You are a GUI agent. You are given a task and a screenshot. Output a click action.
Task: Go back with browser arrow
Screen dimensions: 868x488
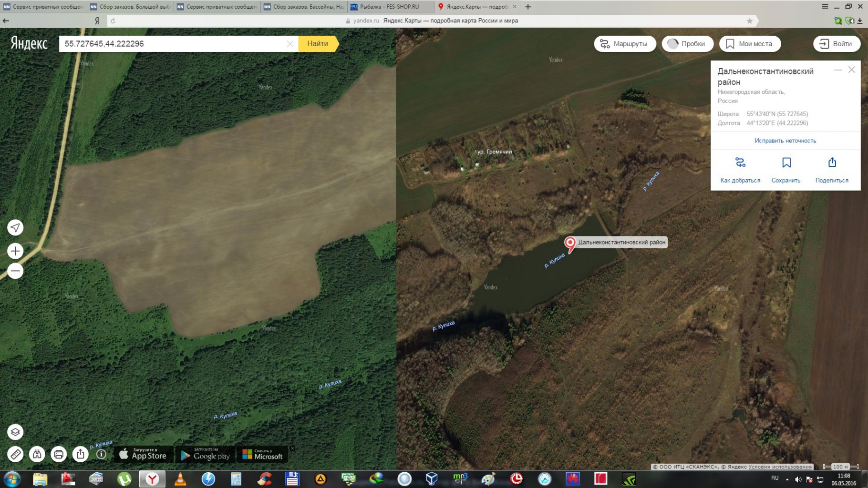point(6,20)
